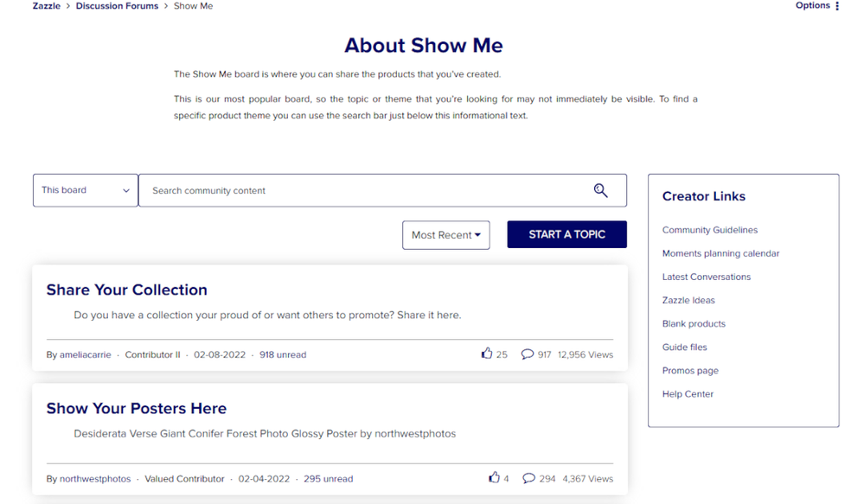View northwestphotos author profile
The width and height of the screenshot is (864, 504).
95,479
